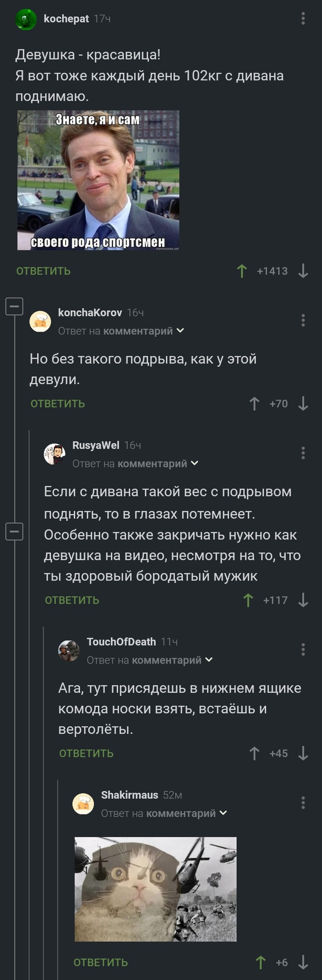Downvote the comment rated +117
This screenshot has height=980, width=322.
click(x=302, y=600)
